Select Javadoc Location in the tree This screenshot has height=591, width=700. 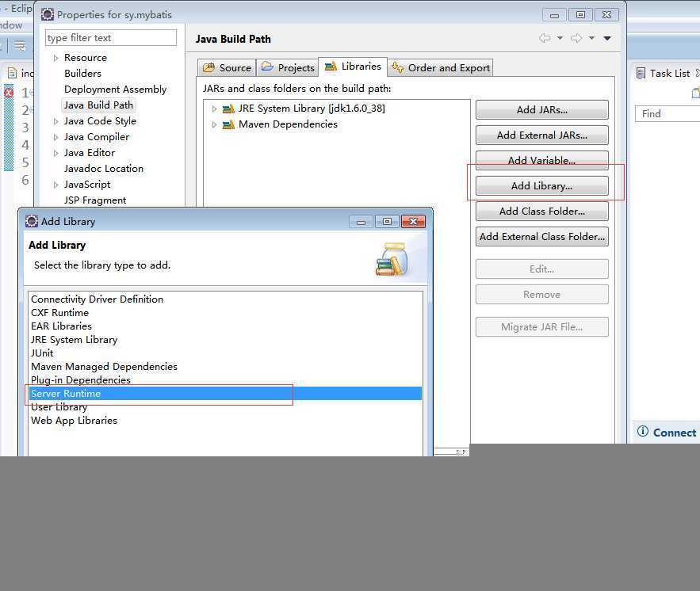click(104, 169)
